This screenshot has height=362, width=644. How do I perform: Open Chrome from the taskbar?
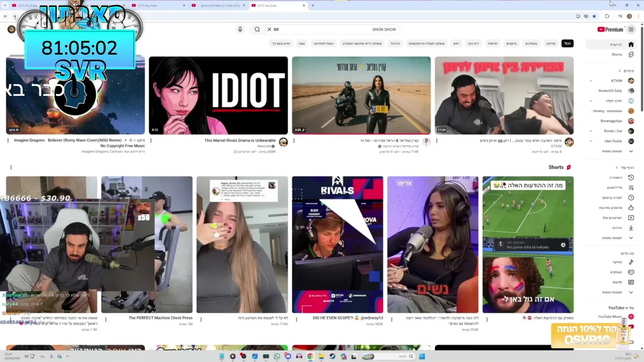[310, 356]
